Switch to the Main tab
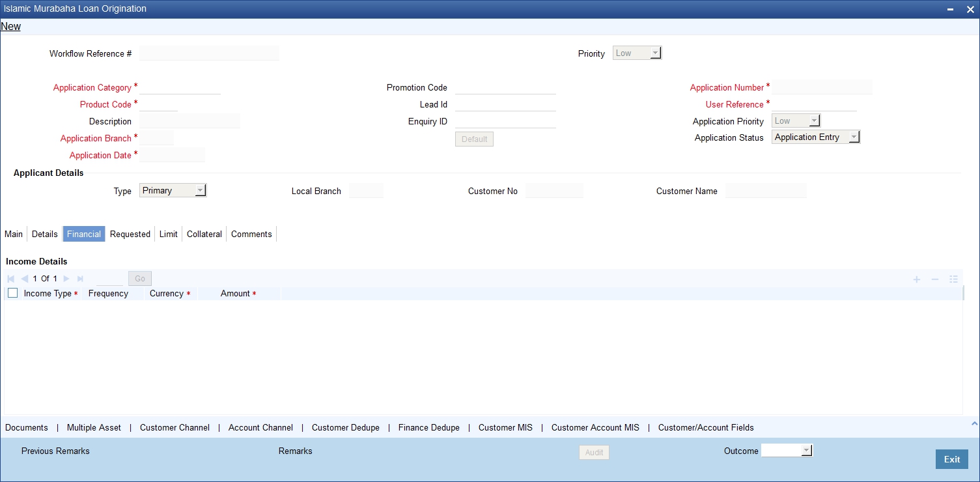980x482 pixels. (x=14, y=234)
